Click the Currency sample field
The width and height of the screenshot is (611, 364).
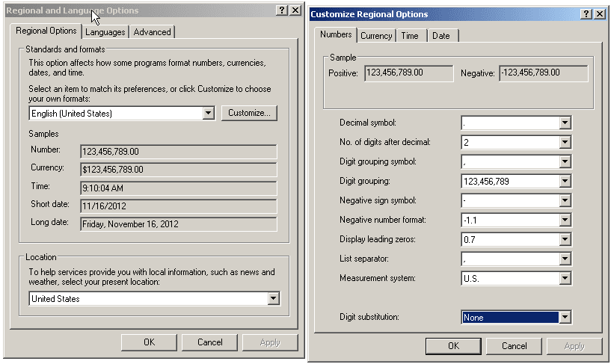pos(179,170)
